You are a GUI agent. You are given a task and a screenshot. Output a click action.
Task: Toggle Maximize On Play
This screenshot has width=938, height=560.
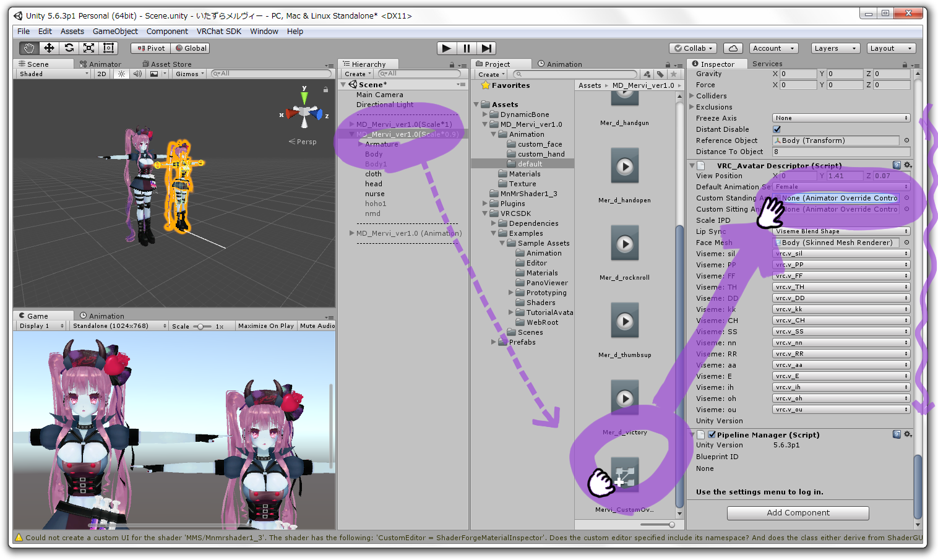pos(265,325)
